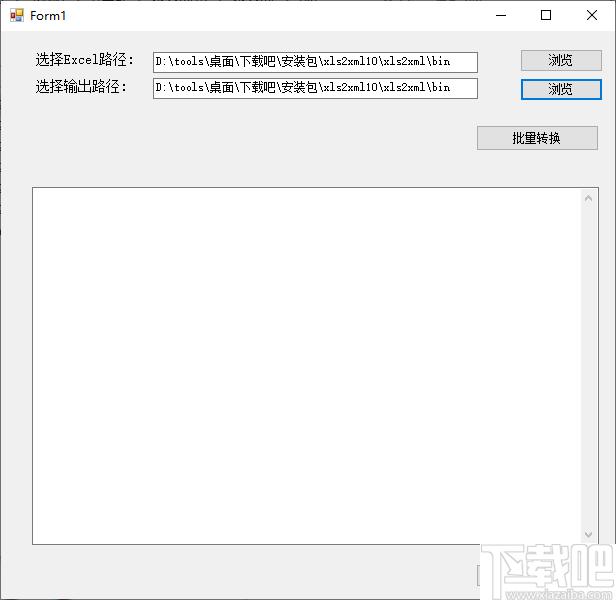Click the output path input field

[315, 88]
